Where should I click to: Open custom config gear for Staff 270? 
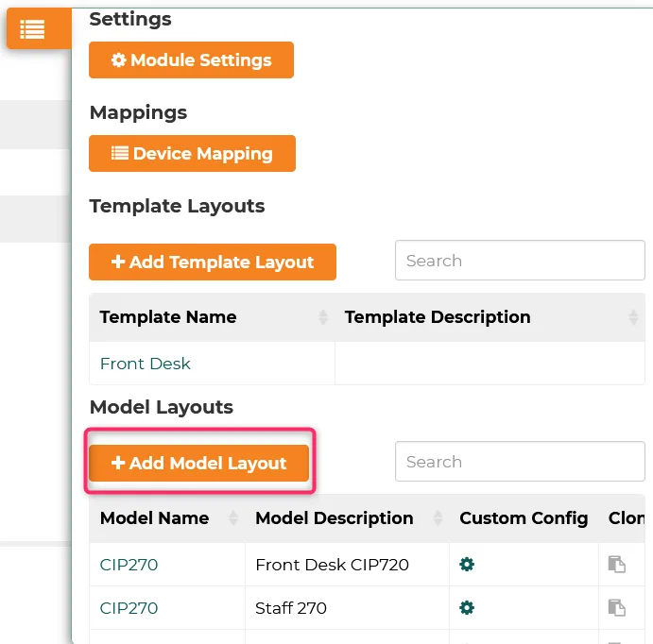pos(467,608)
